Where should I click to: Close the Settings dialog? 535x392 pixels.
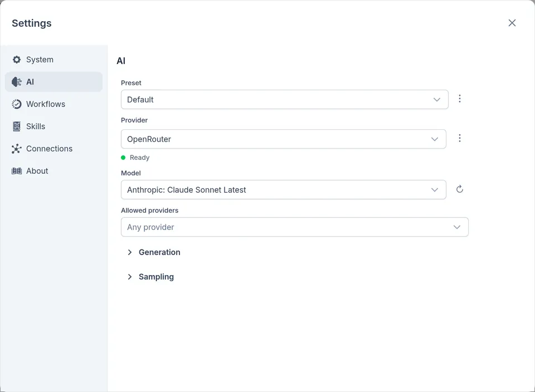pyautogui.click(x=512, y=23)
